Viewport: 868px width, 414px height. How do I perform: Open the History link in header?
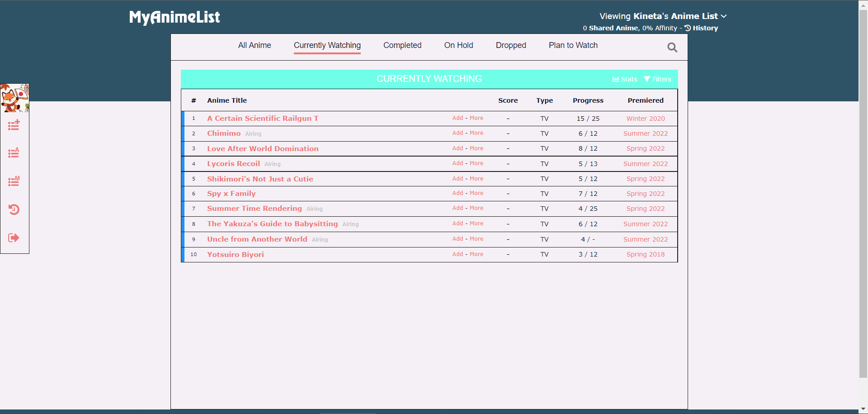click(701, 28)
